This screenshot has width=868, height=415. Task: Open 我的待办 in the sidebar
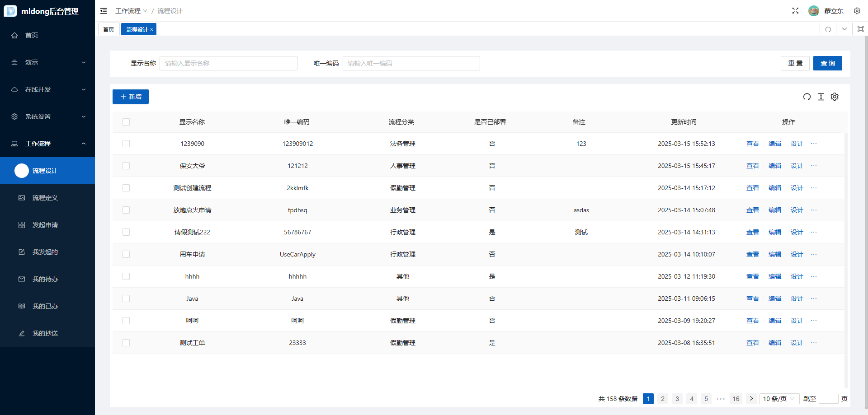[45, 279]
